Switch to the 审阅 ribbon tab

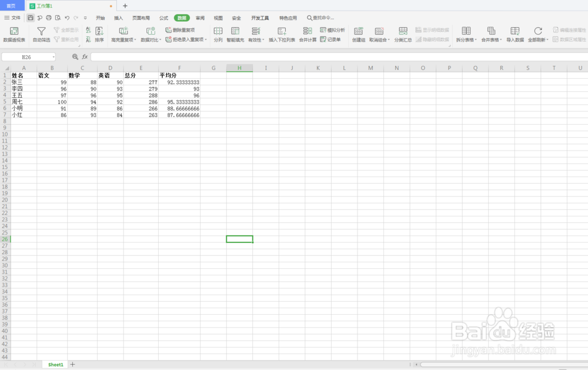pos(201,18)
